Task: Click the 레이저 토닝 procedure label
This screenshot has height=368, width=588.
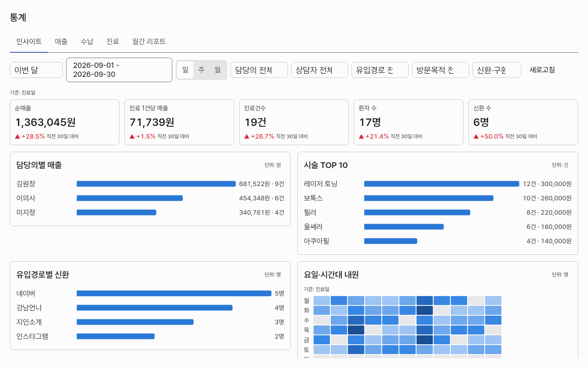Action: (321, 184)
